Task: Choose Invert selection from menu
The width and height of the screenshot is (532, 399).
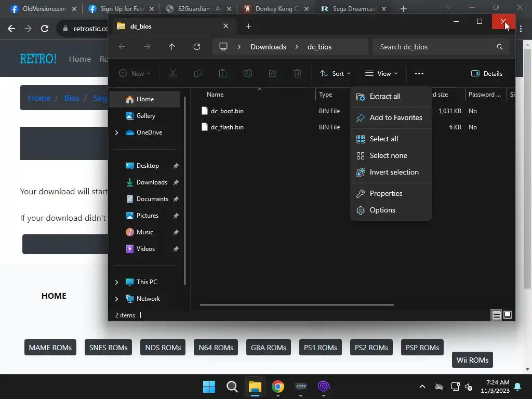Action: pyautogui.click(x=391, y=172)
